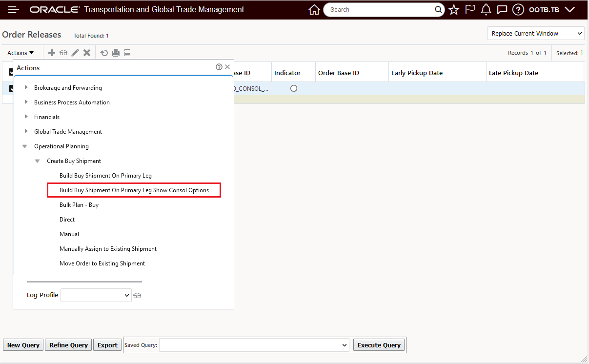Click the Refresh icon in toolbar
Image resolution: width=589 pixels, height=364 pixels.
tap(104, 53)
